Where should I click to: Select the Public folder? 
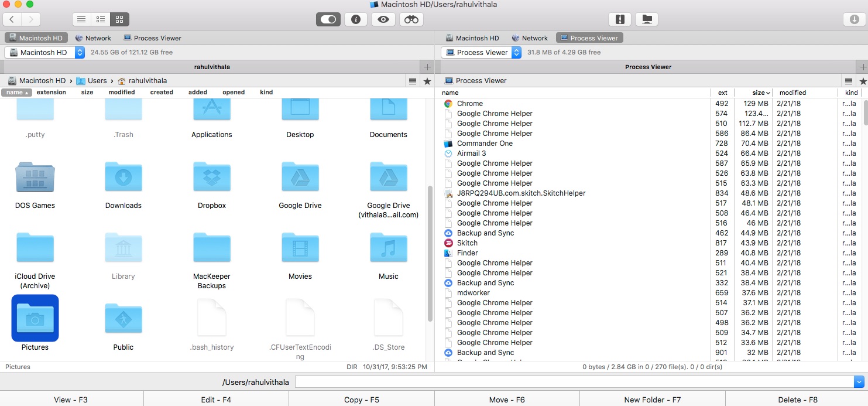pos(123,326)
